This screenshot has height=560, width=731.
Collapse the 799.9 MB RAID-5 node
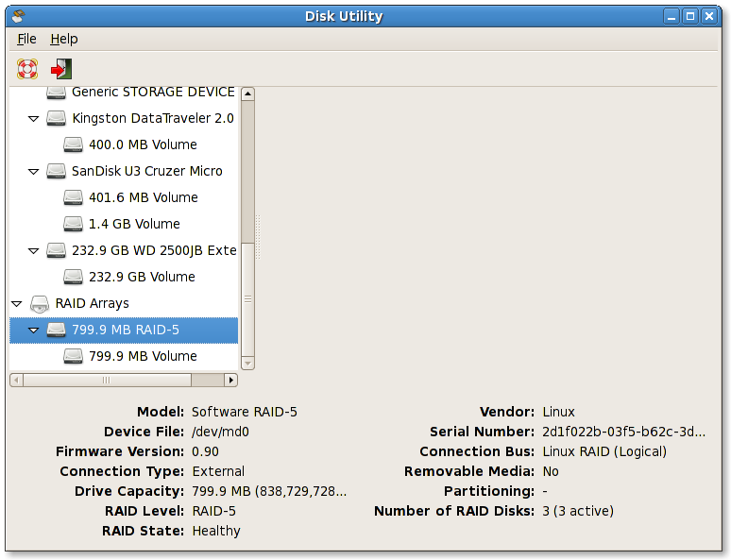click(34, 331)
